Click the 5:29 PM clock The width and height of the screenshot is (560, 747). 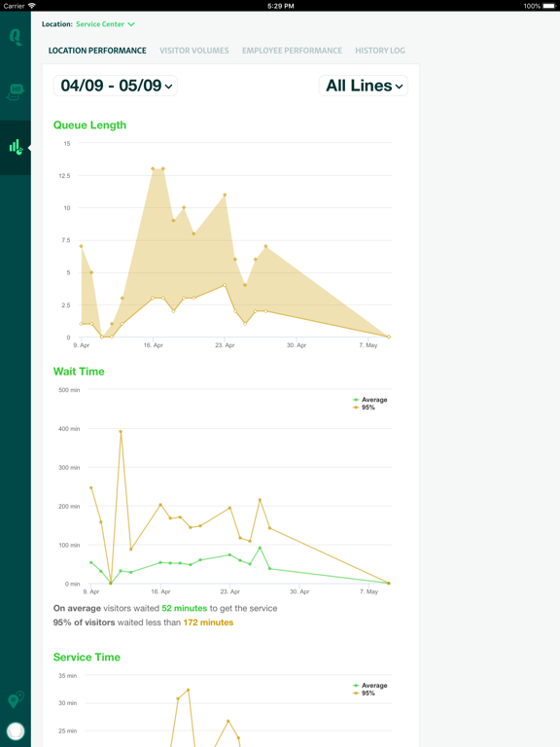(280, 6)
